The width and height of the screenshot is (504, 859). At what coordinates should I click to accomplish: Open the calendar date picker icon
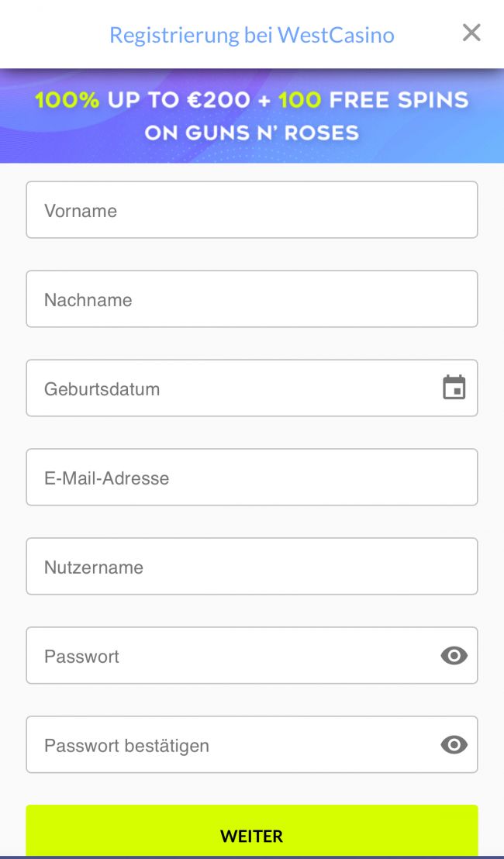454,388
